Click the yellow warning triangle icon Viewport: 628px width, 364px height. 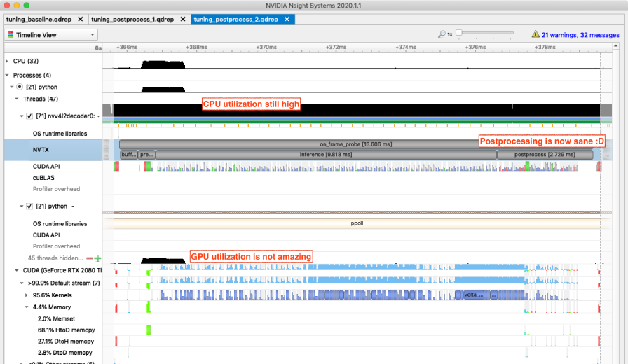coord(535,34)
